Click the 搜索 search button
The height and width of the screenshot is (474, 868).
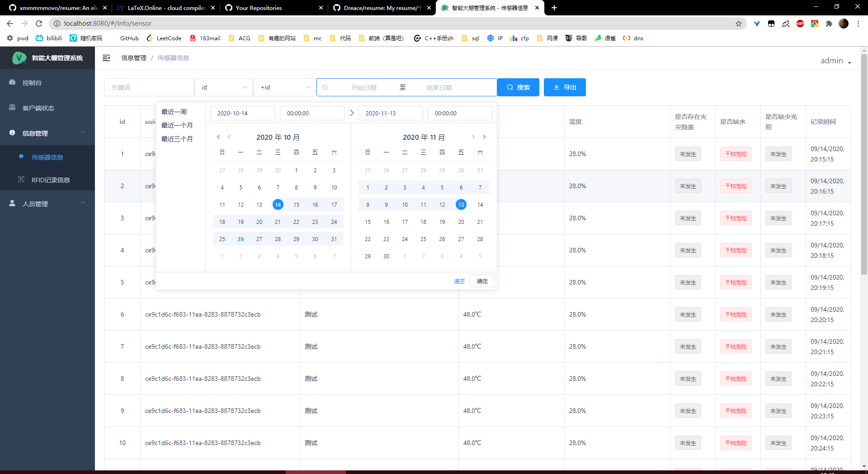518,87
